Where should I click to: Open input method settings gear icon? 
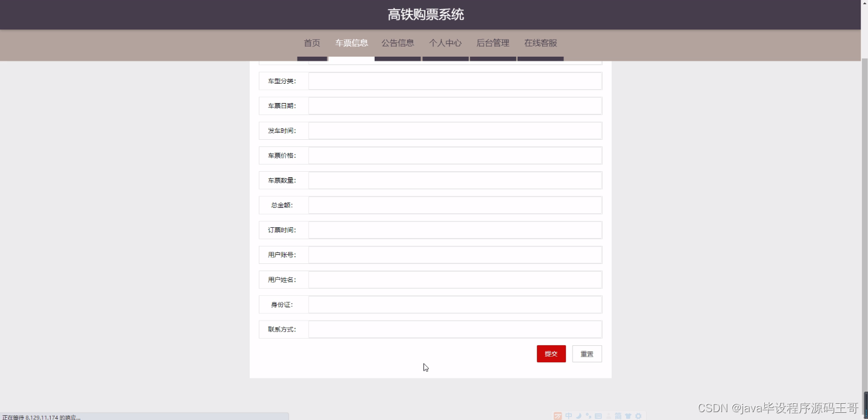(638, 416)
